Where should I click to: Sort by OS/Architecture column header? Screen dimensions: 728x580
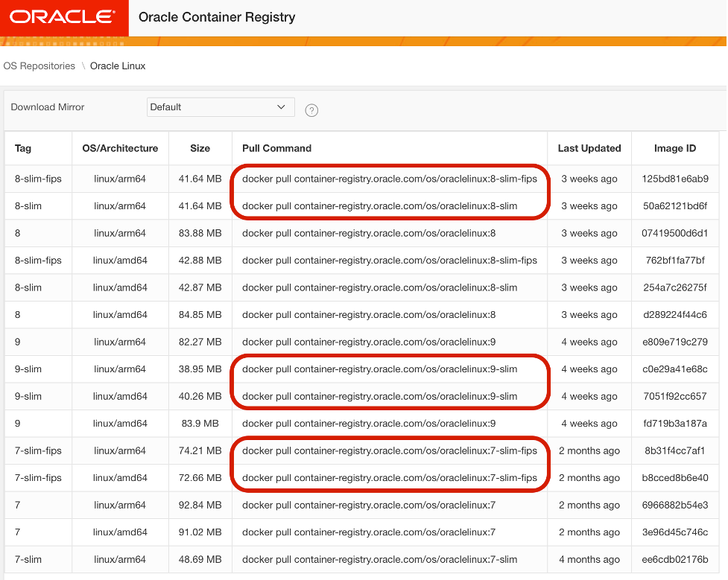pos(120,148)
